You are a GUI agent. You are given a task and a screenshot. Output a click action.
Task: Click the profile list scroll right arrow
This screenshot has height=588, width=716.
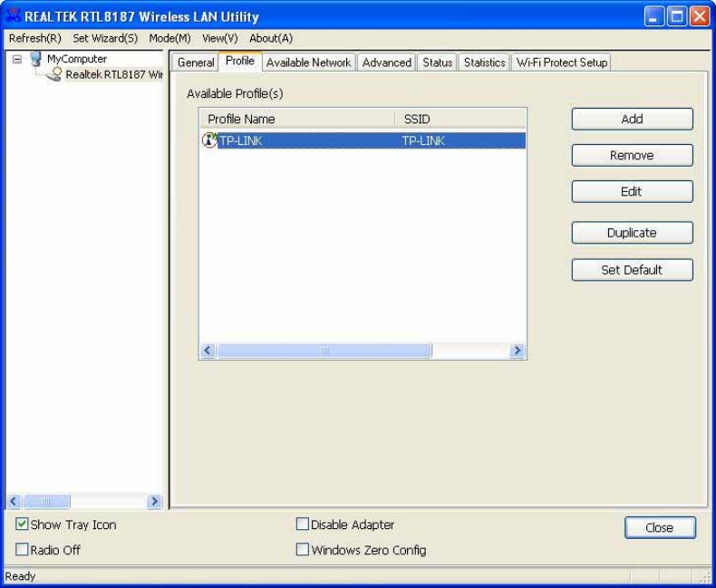tap(518, 351)
